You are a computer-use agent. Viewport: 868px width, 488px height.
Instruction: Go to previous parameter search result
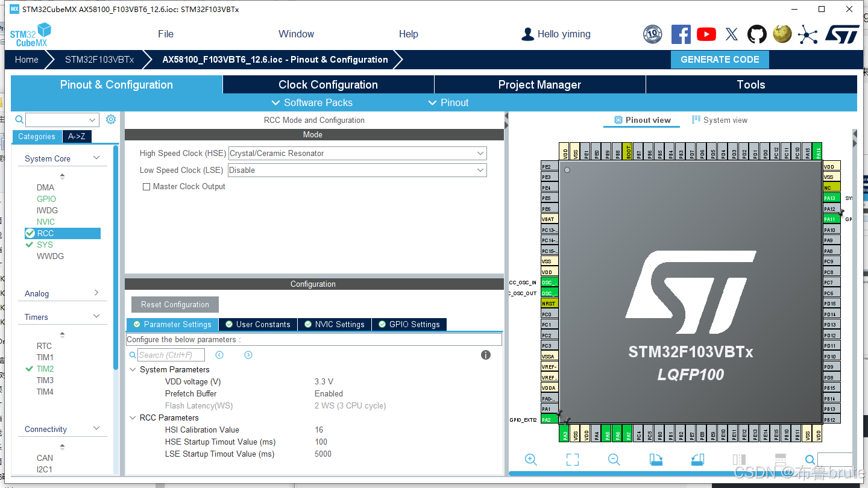[219, 355]
